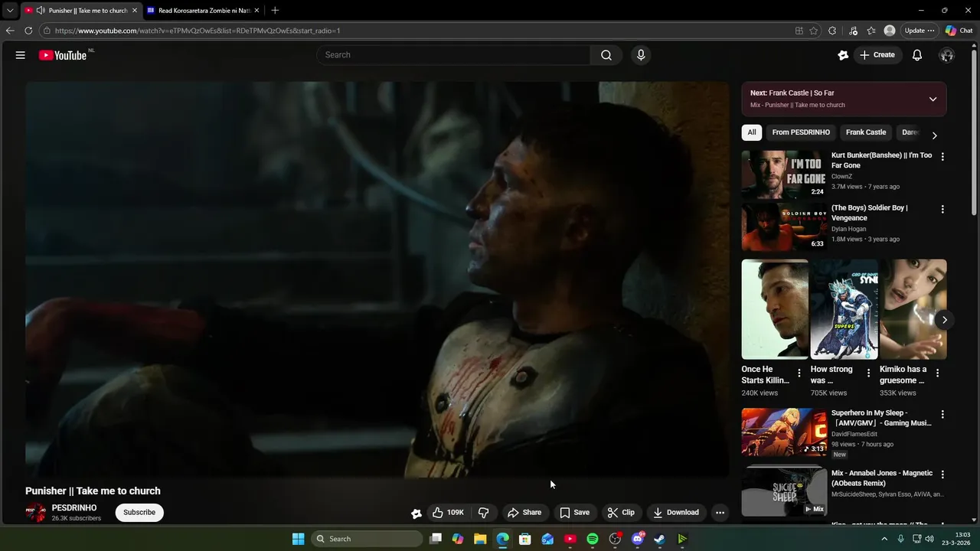Show more filter chips with right arrow
980x551 pixels.
coord(934,135)
